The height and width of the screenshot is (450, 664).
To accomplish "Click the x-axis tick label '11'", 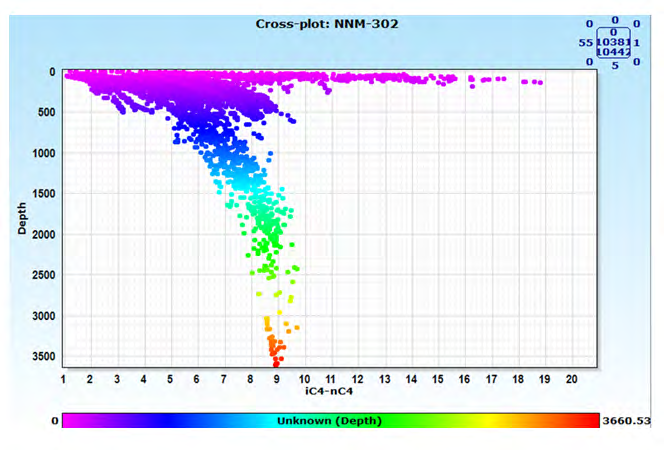I will pyautogui.click(x=331, y=379).
